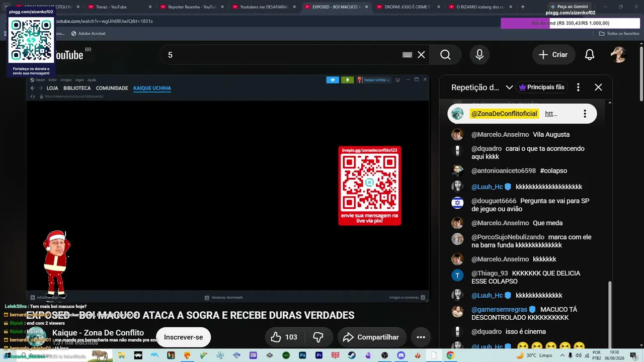Open options for pinned ZonaDeConflitoficial message
Viewport: 644px width, 362px height.
tap(585, 114)
